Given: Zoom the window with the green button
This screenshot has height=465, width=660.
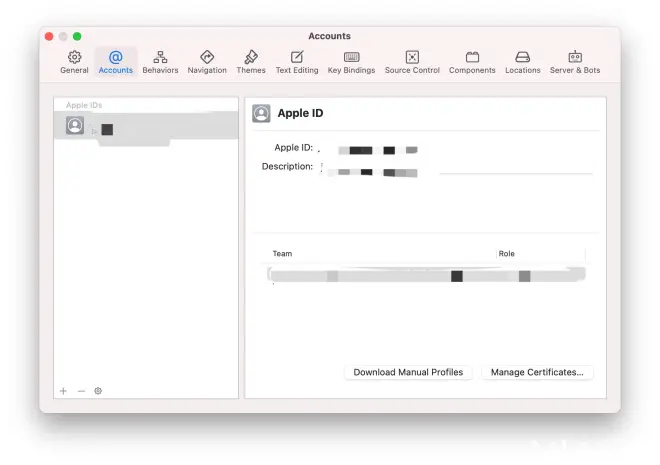Looking at the screenshot, I should pos(77,36).
